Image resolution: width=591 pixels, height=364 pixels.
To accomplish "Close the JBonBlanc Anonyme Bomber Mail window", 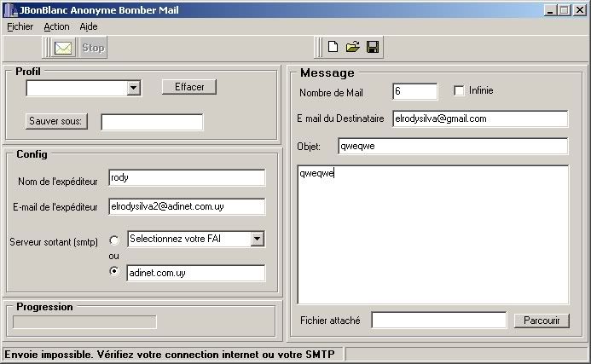I will coord(580,10).
